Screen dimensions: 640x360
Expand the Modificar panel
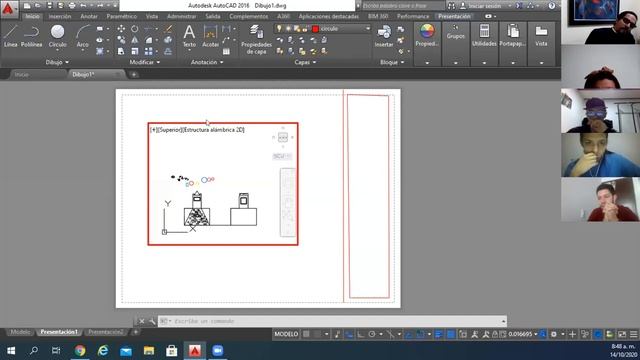(144, 62)
